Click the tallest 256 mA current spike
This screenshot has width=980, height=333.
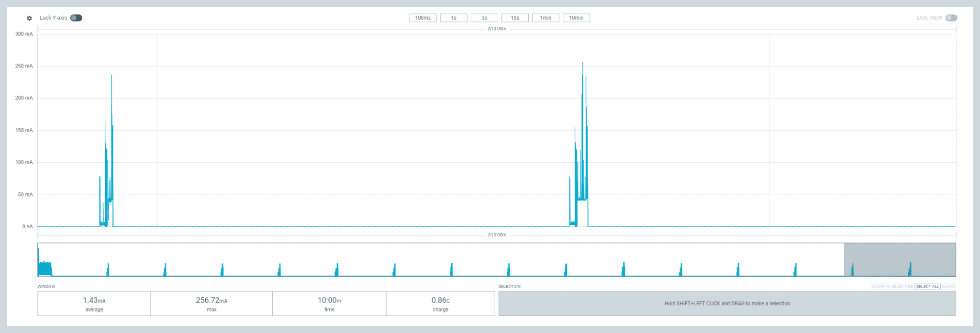(x=582, y=65)
